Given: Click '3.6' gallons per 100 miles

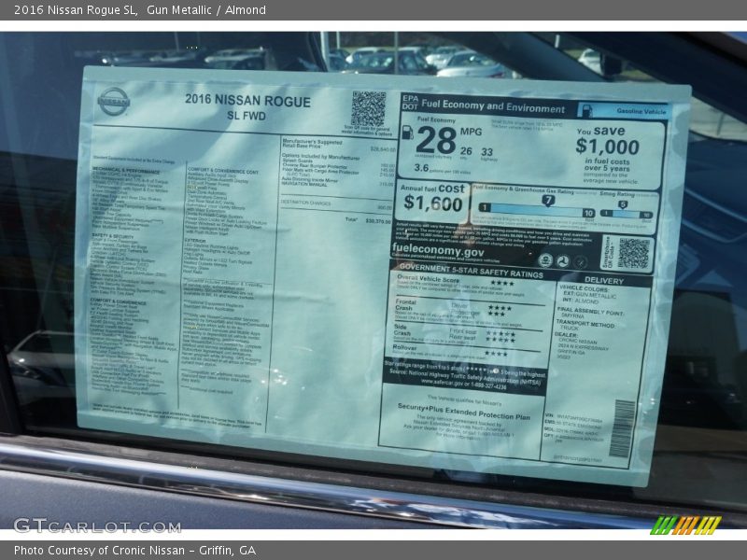Looking at the screenshot, I should coord(421,167).
